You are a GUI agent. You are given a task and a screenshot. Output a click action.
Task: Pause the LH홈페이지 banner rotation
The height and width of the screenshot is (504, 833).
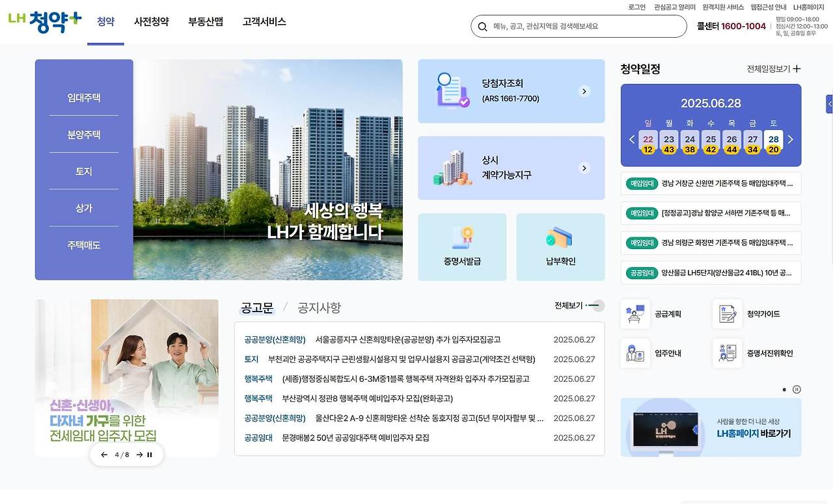coord(797,390)
